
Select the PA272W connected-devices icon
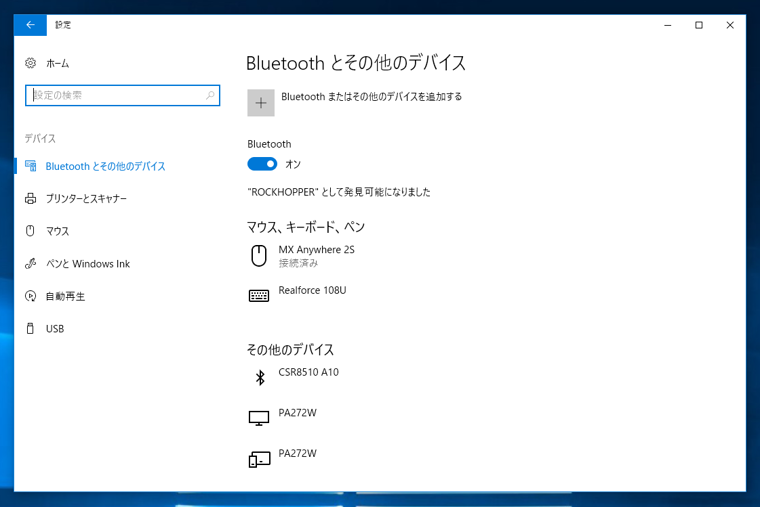point(259,459)
